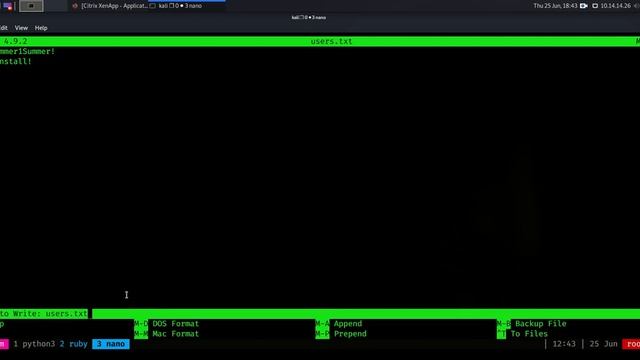Click the Citrix XenApp window's red icon in the panel
Image resolution: width=640 pixels, height=360 pixels.
(x=75, y=6)
